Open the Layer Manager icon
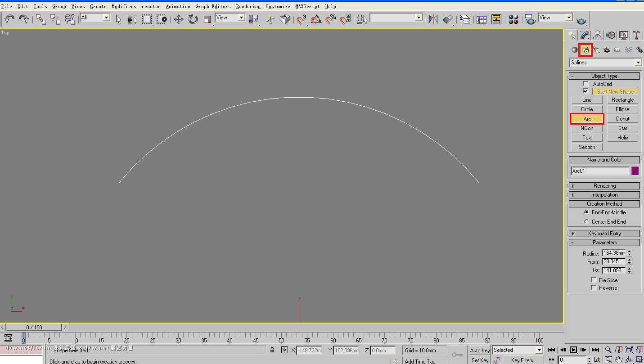The height and width of the screenshot is (364, 644). coord(465,19)
